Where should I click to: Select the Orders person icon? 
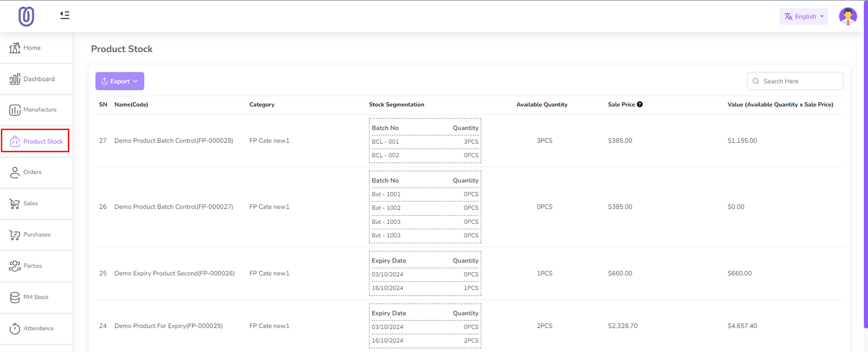pyautogui.click(x=15, y=173)
